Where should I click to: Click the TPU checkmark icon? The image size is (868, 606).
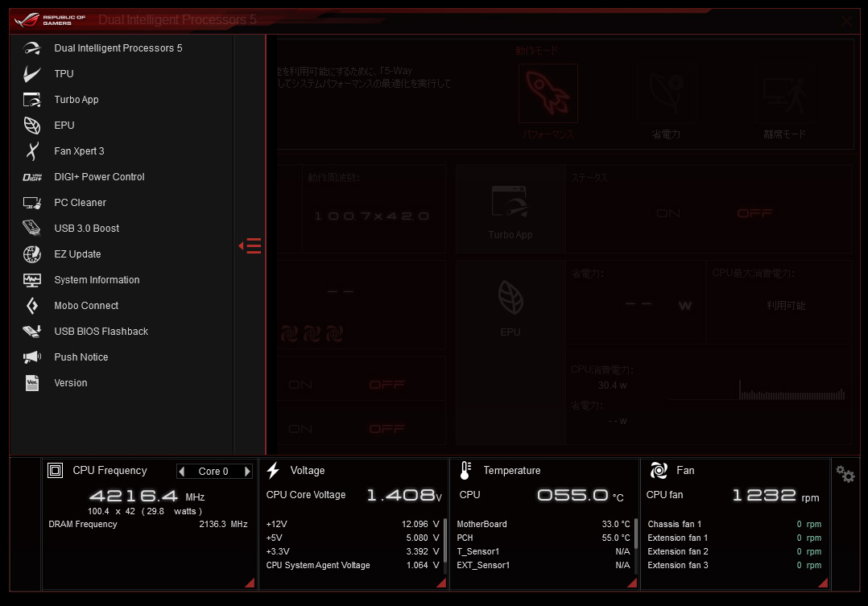(32, 73)
